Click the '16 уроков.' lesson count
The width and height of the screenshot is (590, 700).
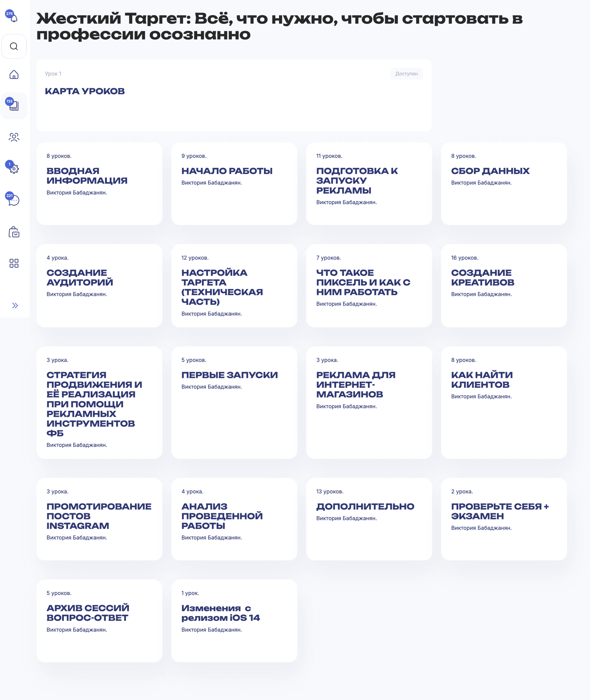pyautogui.click(x=464, y=258)
